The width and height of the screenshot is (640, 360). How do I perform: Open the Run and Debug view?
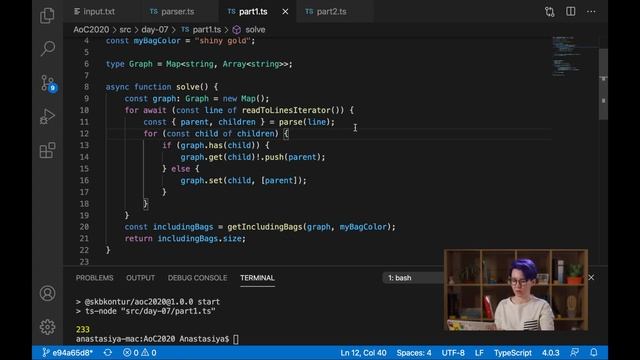point(47,117)
